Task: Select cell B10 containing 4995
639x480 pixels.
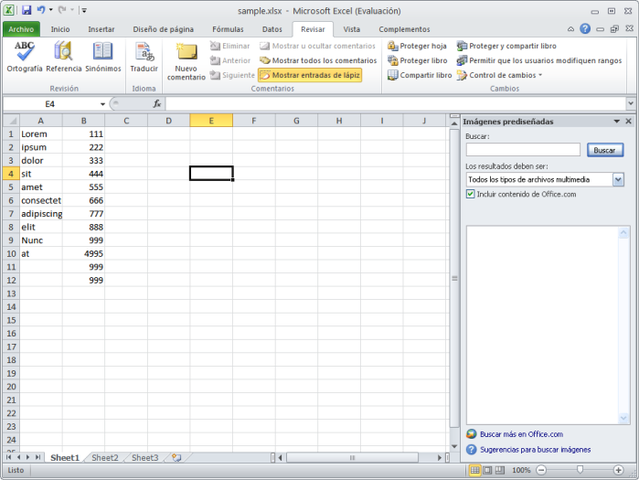Action: click(x=84, y=253)
